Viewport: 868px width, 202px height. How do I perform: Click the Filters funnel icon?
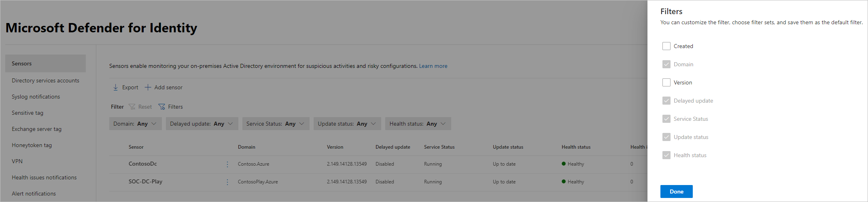pos(162,107)
